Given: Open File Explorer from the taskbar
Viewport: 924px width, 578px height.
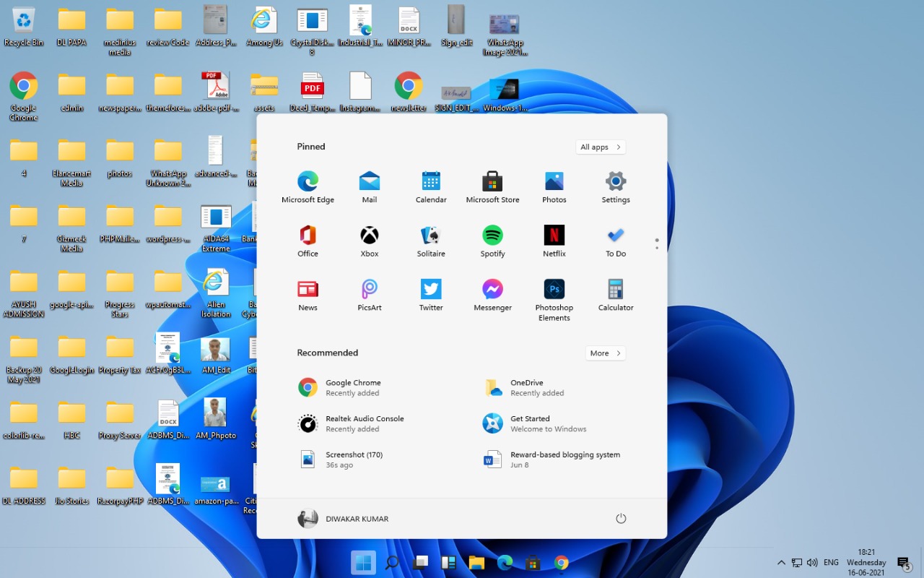Looking at the screenshot, I should tap(476, 563).
